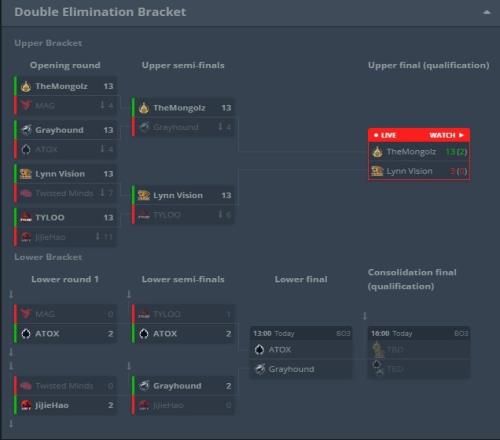500x440 pixels.
Task: Open TheMongolz upper semi-finals match
Action: click(x=183, y=117)
